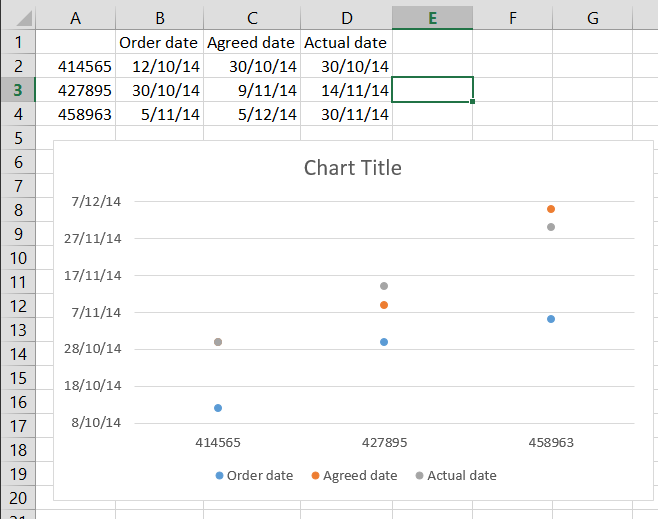This screenshot has height=519, width=658.
Task: Select row 10 header
Action: tap(18, 258)
